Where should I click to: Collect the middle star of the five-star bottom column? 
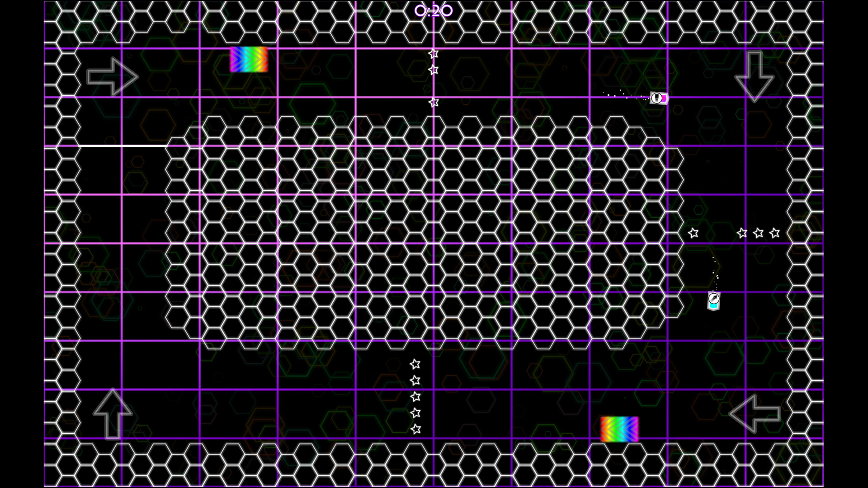click(415, 397)
